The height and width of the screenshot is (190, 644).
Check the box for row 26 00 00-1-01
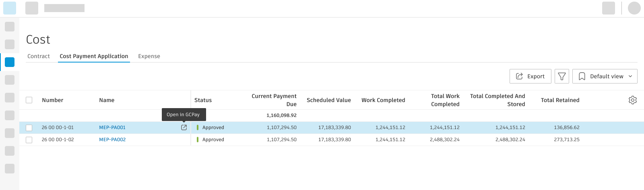point(29,127)
